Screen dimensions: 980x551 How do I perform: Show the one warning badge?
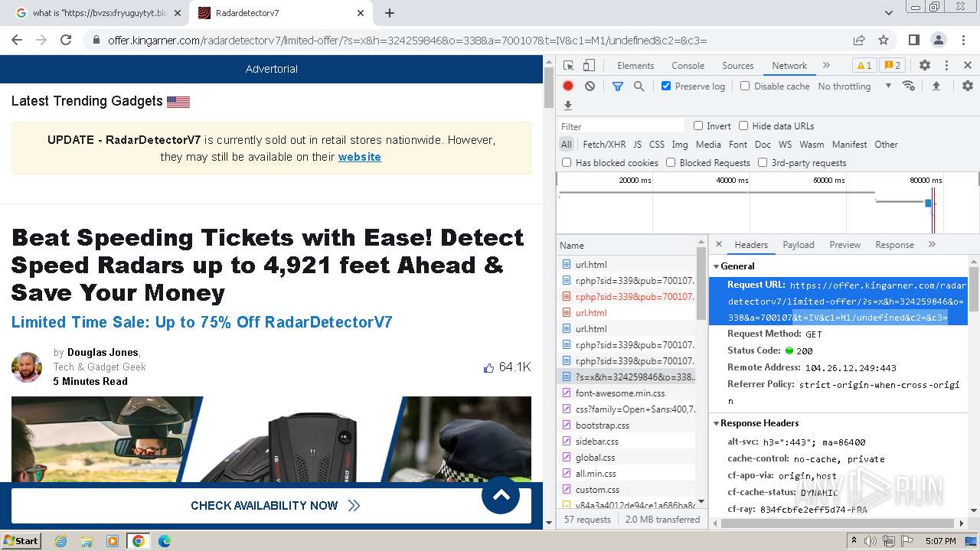point(864,66)
